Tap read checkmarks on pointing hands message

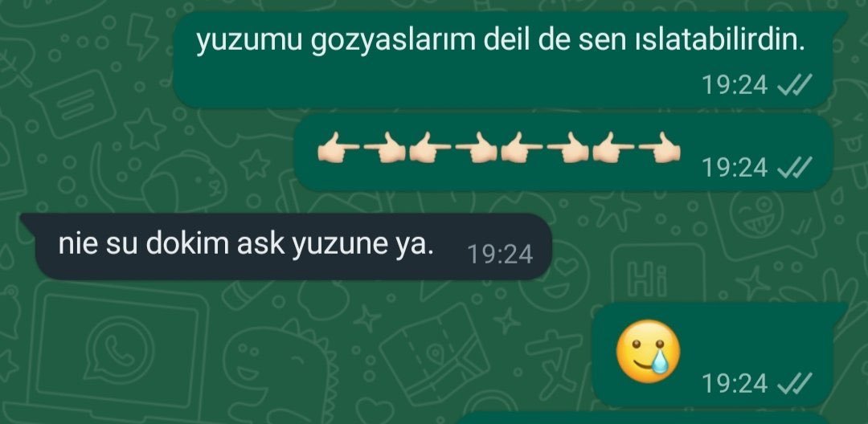click(795, 168)
